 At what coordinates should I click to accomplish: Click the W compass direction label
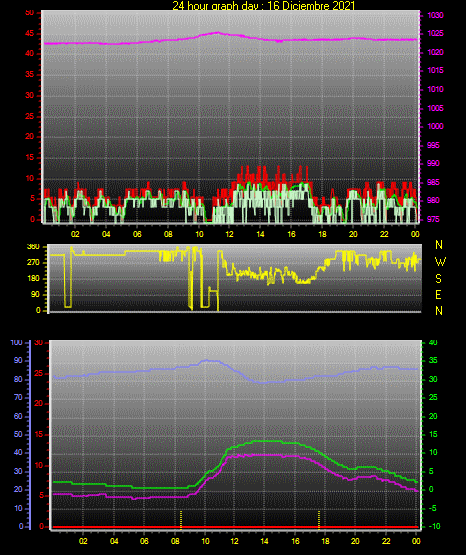(x=440, y=262)
